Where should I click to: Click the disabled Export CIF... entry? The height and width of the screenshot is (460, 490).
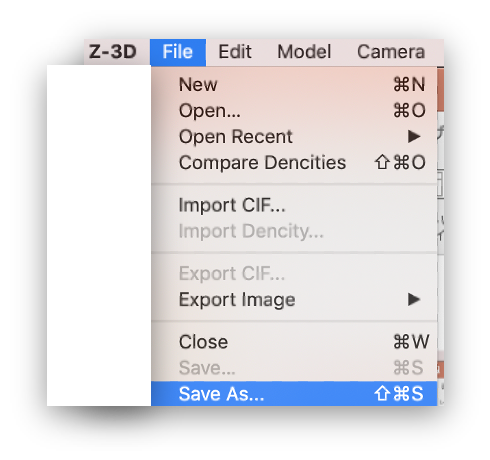pyautogui.click(x=294, y=273)
